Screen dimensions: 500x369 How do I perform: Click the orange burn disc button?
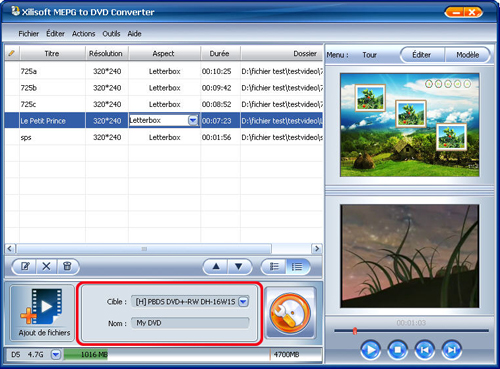pyautogui.click(x=290, y=313)
